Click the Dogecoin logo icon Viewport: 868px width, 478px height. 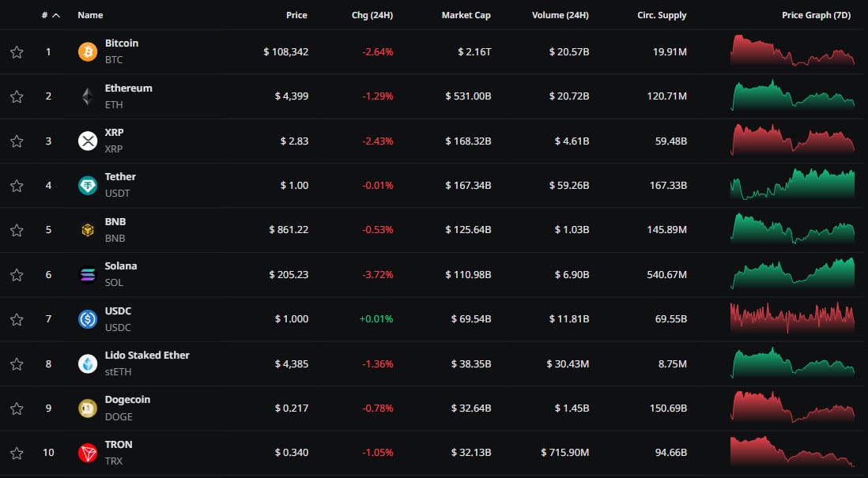[87, 408]
